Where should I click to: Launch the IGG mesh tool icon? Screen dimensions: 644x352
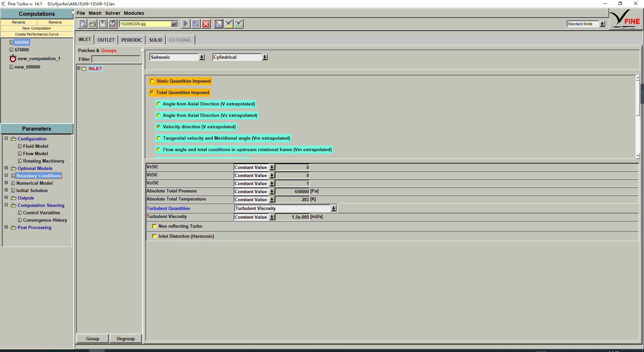point(229,24)
